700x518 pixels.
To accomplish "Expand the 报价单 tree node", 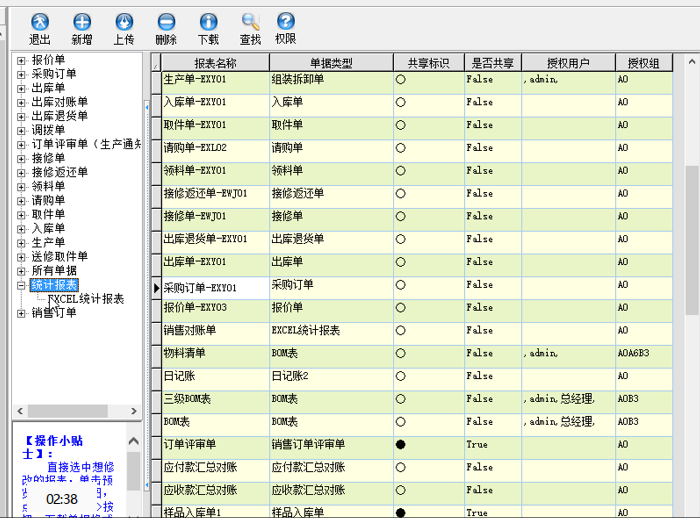I will [21, 60].
